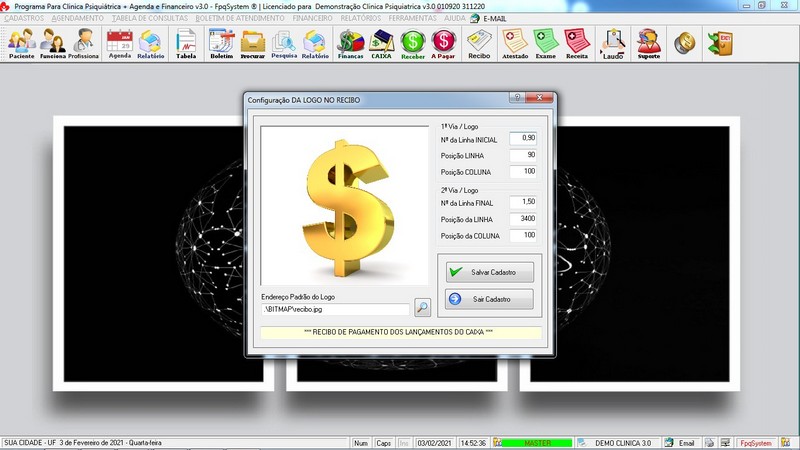Edit the Posição COLUNA field under 1ª Via
Screen dimensions: 800x450
tap(523, 171)
